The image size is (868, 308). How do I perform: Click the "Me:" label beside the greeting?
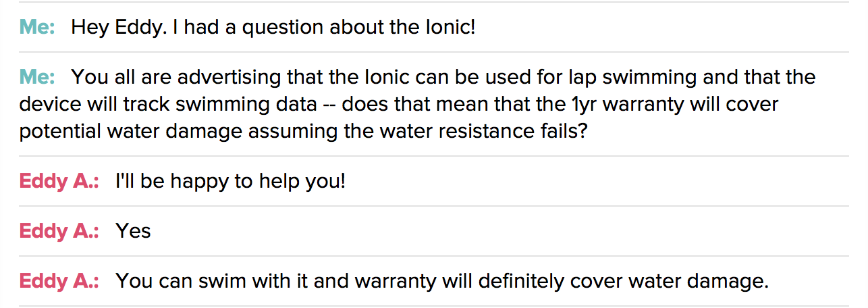[37, 28]
